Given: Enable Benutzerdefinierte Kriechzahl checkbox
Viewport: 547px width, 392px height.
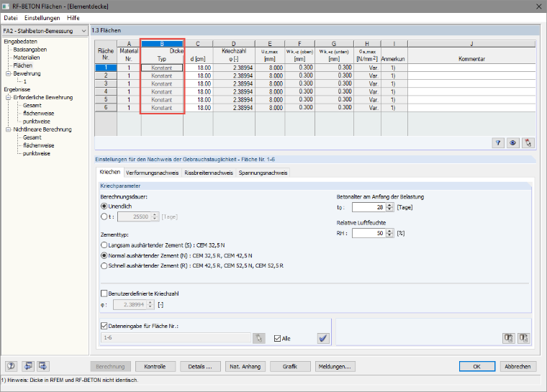Looking at the screenshot, I should (104, 293).
